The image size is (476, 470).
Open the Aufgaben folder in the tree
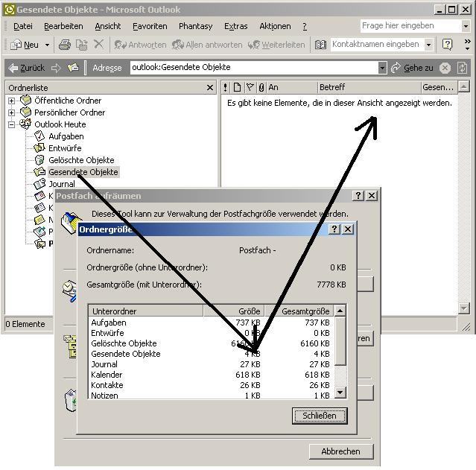(x=66, y=136)
